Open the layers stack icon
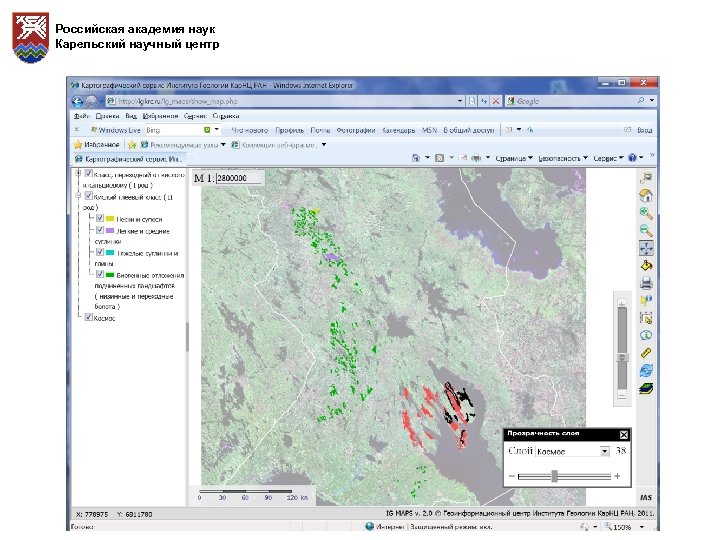 pyautogui.click(x=646, y=386)
